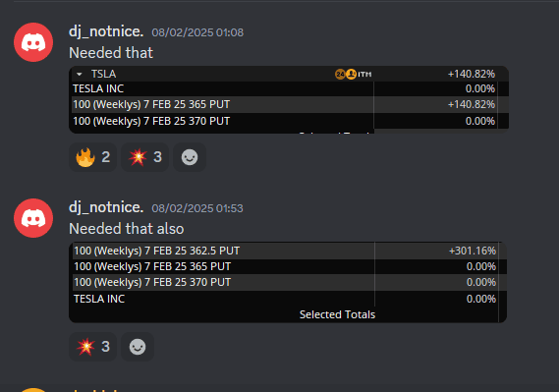559x392 pixels.
Task: Click the partially visible avatar at bottom
Action: 33,390
